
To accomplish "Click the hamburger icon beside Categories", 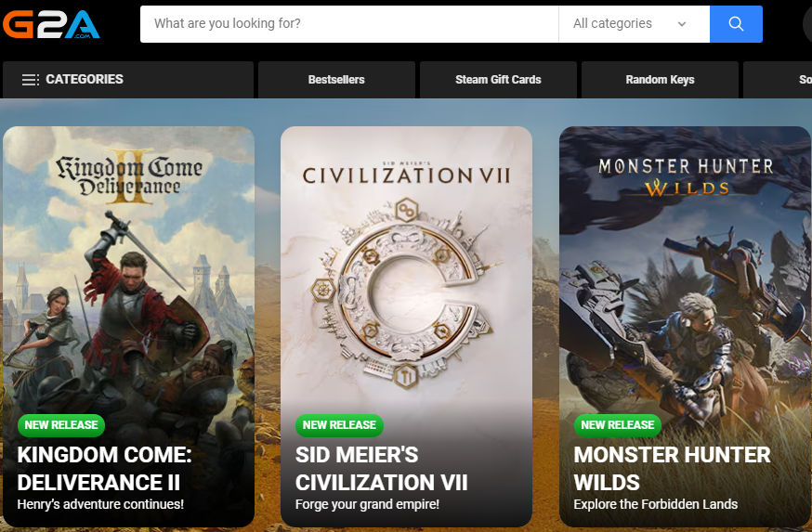I will pyautogui.click(x=31, y=80).
